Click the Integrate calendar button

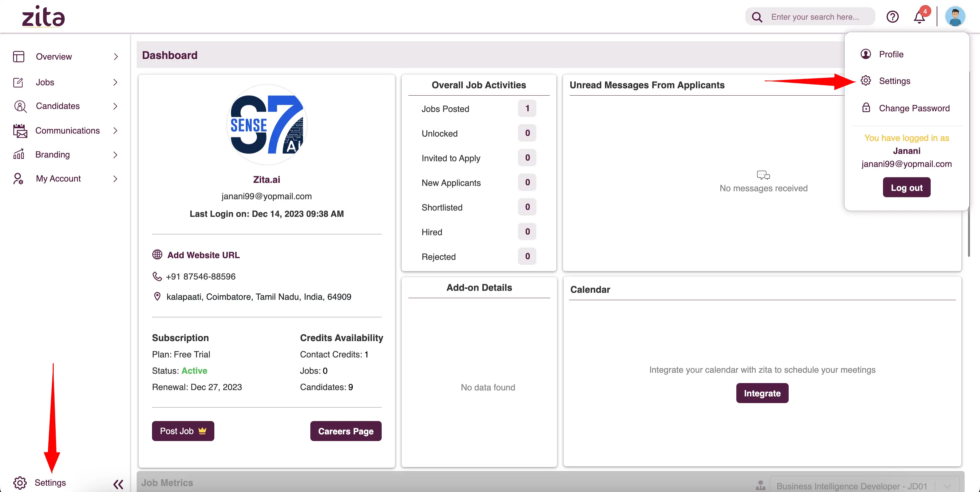(762, 393)
